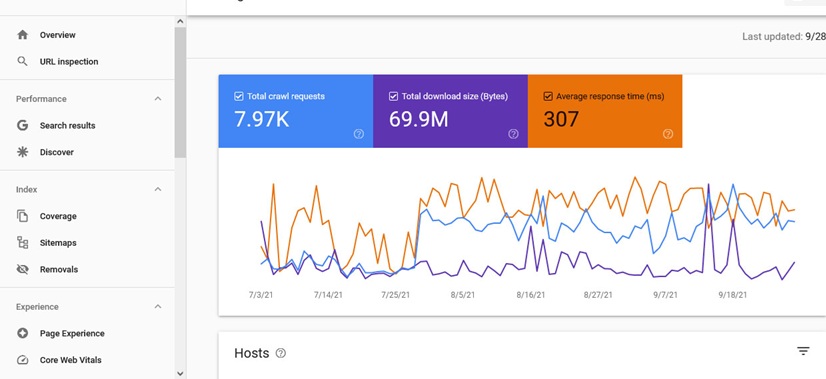Open help for Total download size
Image resolution: width=826 pixels, height=379 pixels.
point(513,134)
